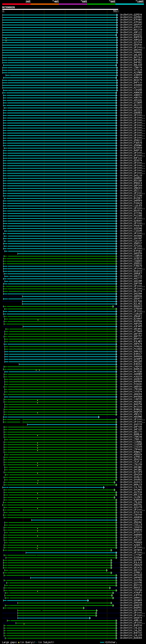
Task: Click the green ~80% identity legend segment
Action: [x=101, y=4]
